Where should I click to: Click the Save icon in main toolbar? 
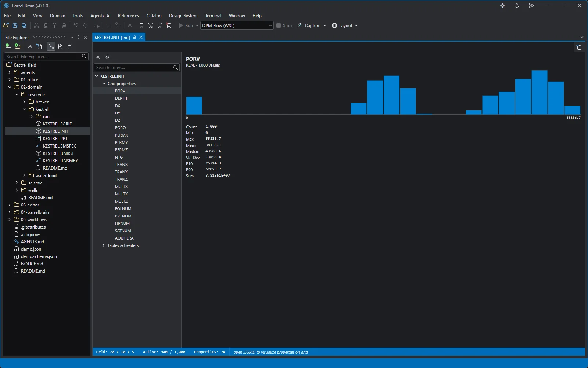[15, 25]
